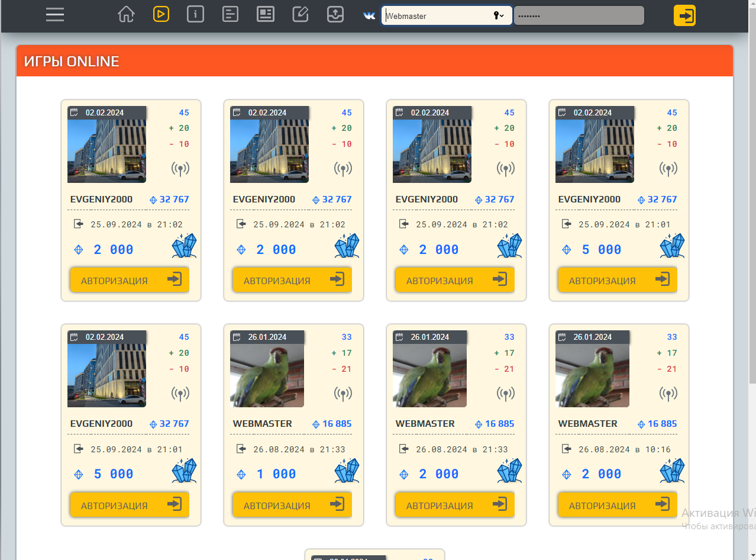
Task: Open parrot thumbnail on WEBMASTER 2 000 card at 21:33
Action: (429, 375)
